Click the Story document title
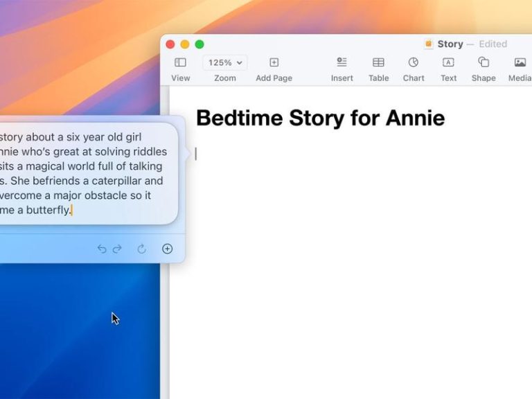This screenshot has width=532, height=399. tap(450, 44)
